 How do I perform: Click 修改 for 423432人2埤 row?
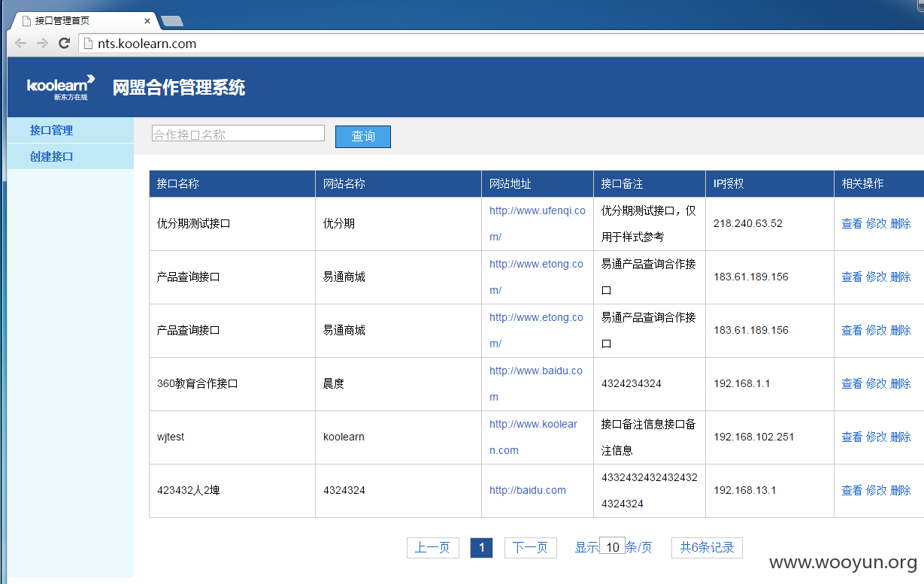click(877, 490)
